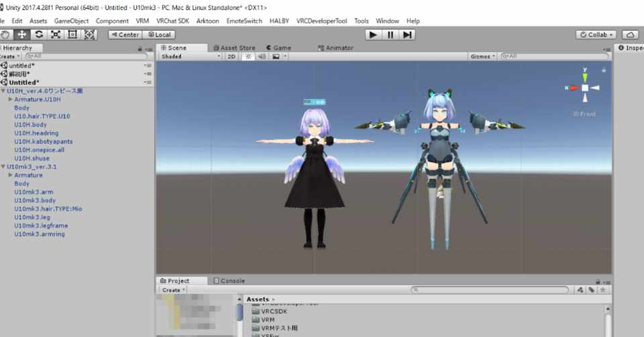644x337 pixels.
Task: Select the Move tool
Action: tap(21, 35)
